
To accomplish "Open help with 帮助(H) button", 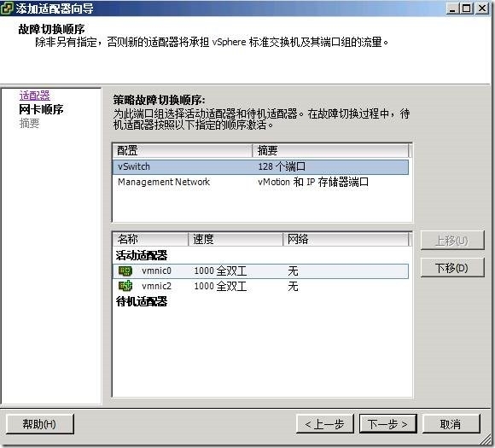I will [x=40, y=424].
